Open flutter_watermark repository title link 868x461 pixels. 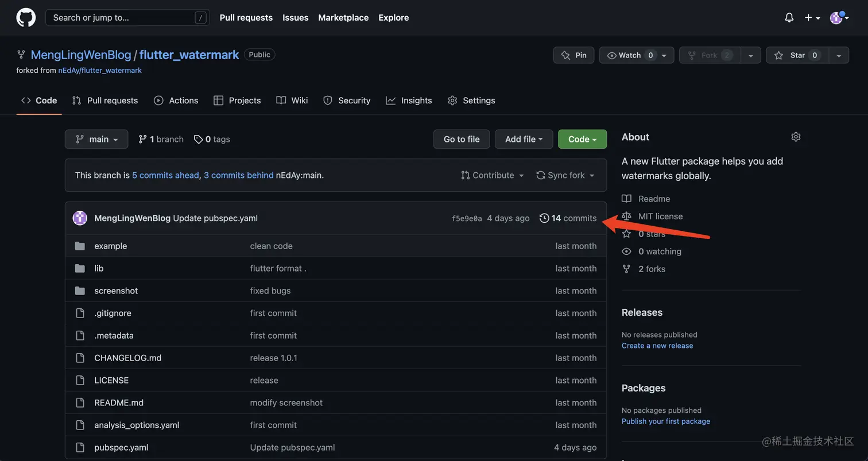[x=189, y=55]
